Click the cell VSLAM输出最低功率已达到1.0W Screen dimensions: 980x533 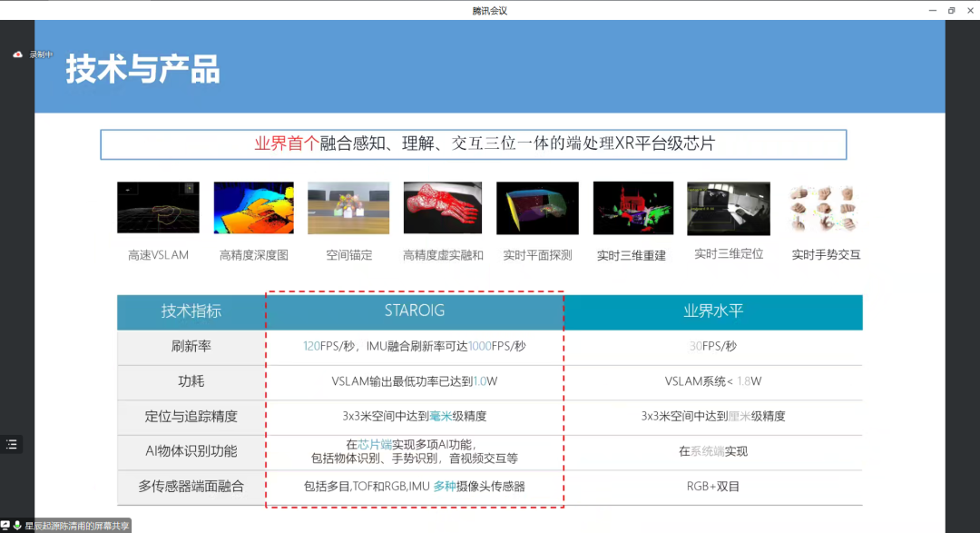click(x=415, y=381)
